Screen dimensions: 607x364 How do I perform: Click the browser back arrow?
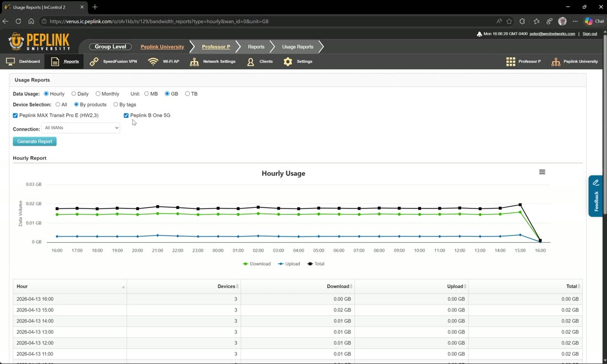6,22
